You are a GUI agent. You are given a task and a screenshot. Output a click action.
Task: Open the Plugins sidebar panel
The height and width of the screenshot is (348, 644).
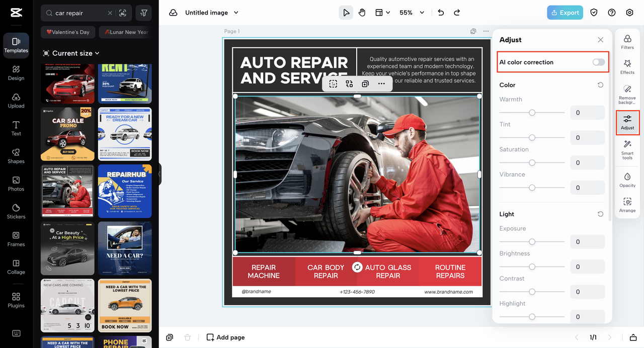16,300
